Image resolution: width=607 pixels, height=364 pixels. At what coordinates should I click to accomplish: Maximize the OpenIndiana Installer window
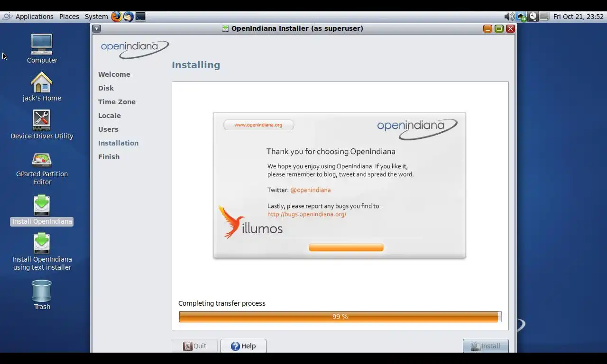click(x=499, y=28)
